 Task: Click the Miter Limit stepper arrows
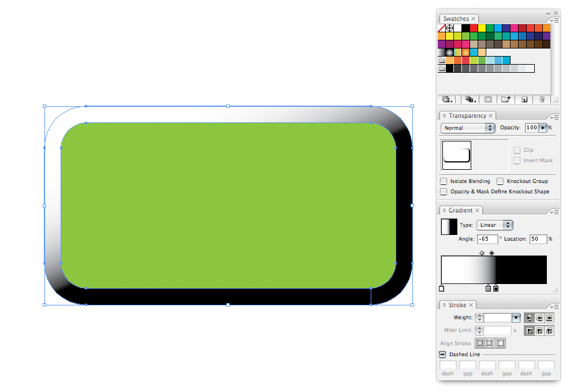[479, 330]
